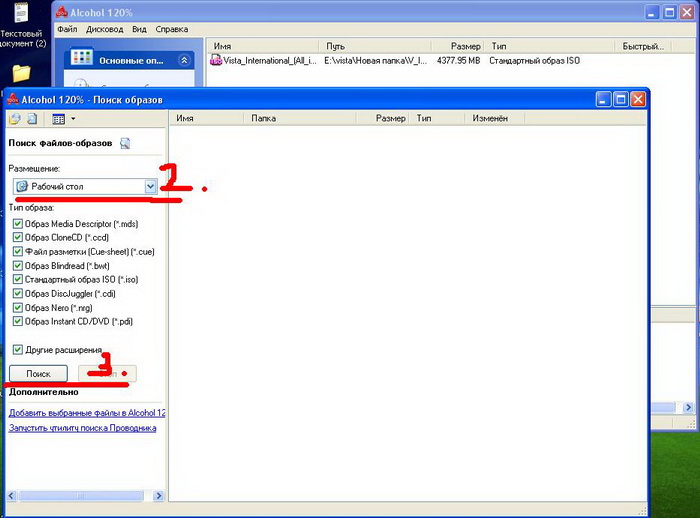The height and width of the screenshot is (518, 700).
Task: Toggle Образ Blindread (*.bwt) checkbox
Action: pyautogui.click(x=17, y=266)
